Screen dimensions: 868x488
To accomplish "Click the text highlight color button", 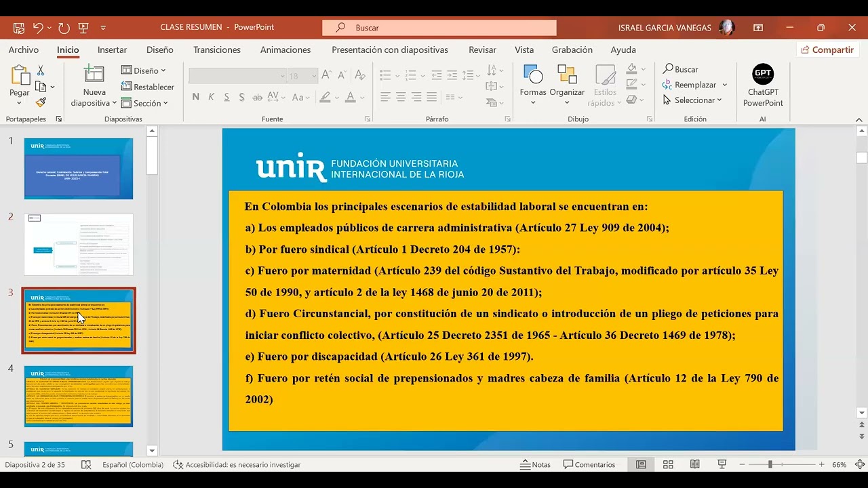I will point(326,97).
